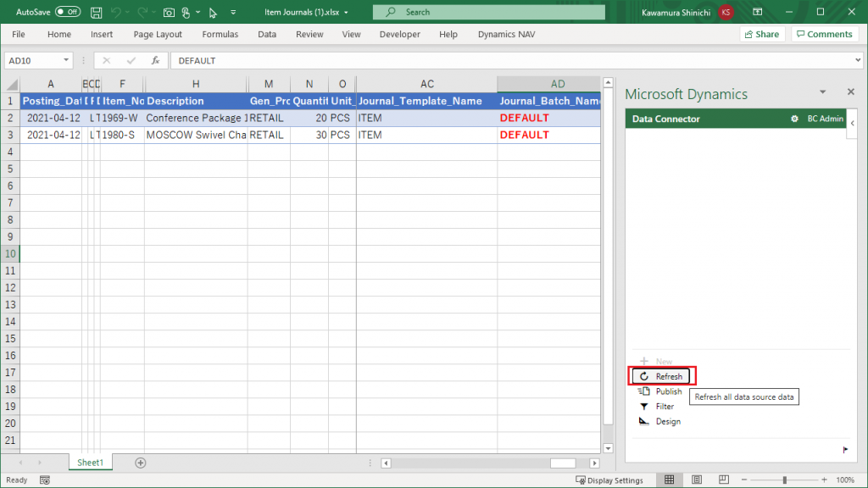Click the horizontal scrollbar right arrow
Viewport: 868px width, 488px height.
594,463
